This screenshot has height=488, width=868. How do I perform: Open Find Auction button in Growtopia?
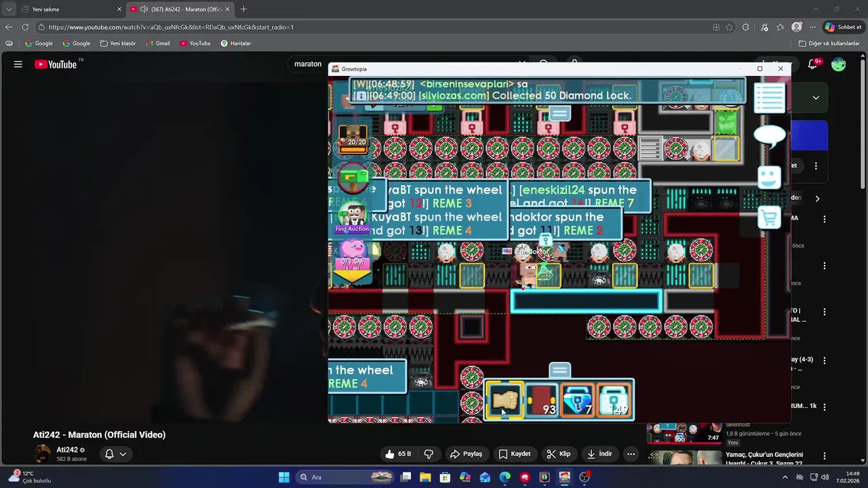click(x=352, y=219)
